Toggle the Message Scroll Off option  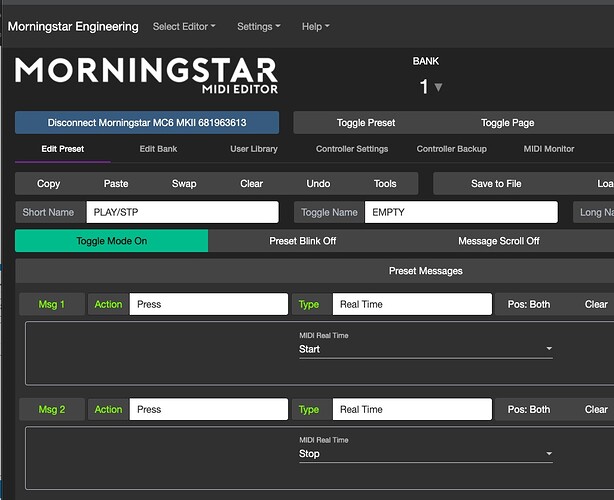point(498,241)
